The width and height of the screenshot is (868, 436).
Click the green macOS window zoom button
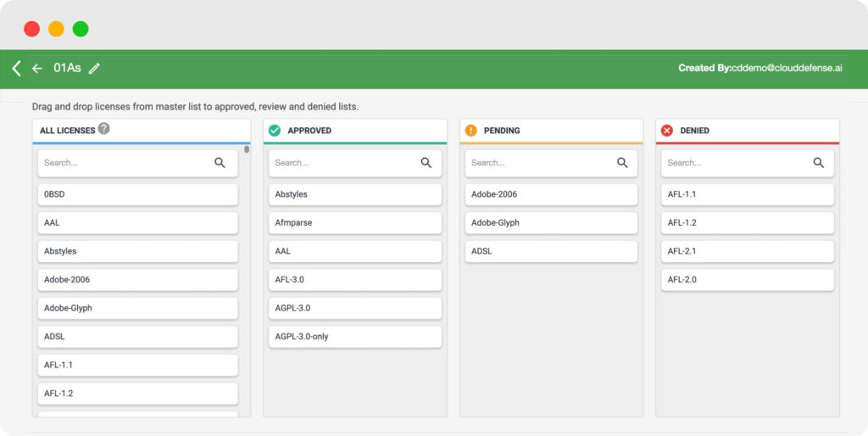pos(81,29)
